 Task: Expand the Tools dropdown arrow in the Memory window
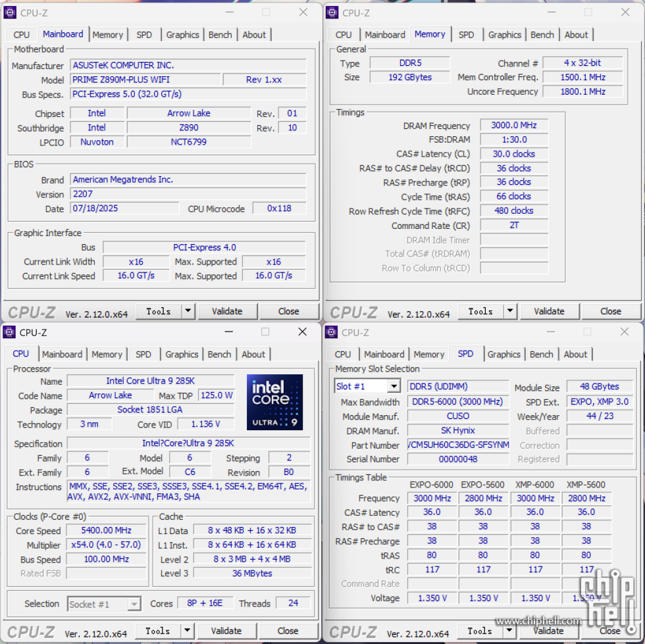click(x=510, y=311)
